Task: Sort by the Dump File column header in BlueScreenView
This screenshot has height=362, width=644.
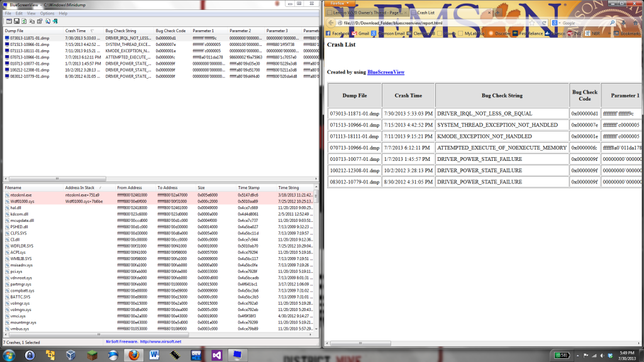Action: tap(33, 31)
